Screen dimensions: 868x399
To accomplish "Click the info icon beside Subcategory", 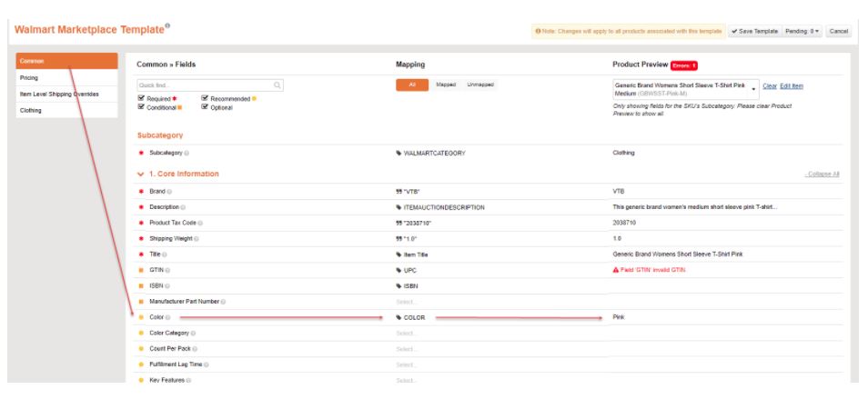I will (x=187, y=153).
